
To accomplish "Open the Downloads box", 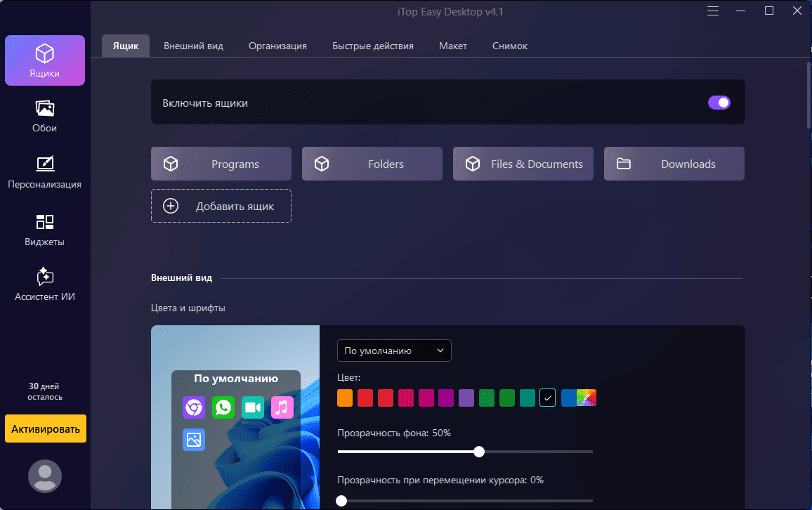I will (x=674, y=164).
